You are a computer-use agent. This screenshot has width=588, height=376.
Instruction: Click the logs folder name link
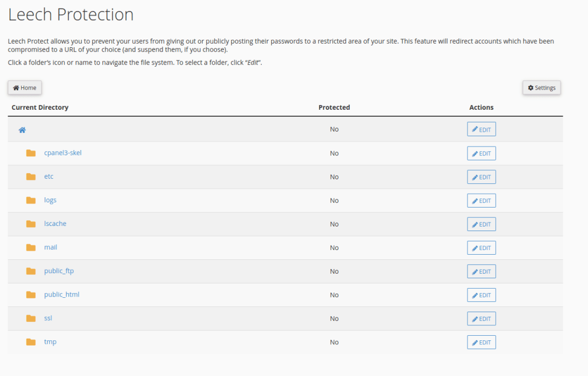(50, 200)
